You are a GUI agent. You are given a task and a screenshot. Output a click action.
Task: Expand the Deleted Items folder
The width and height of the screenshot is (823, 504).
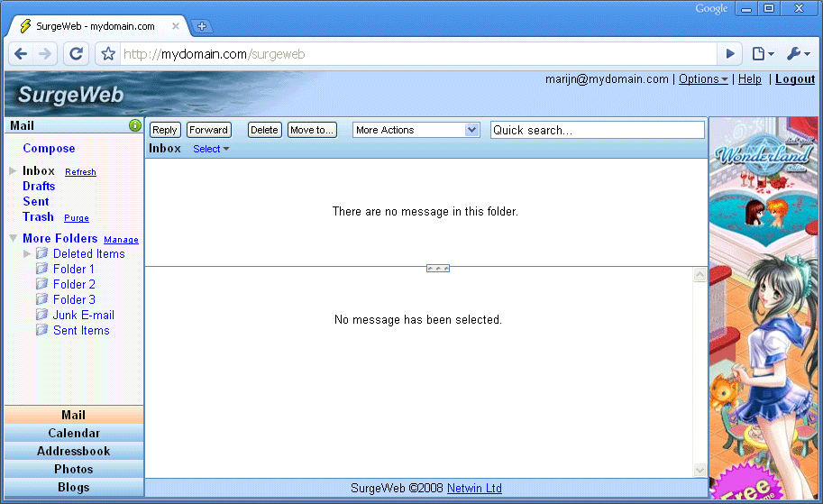point(27,254)
